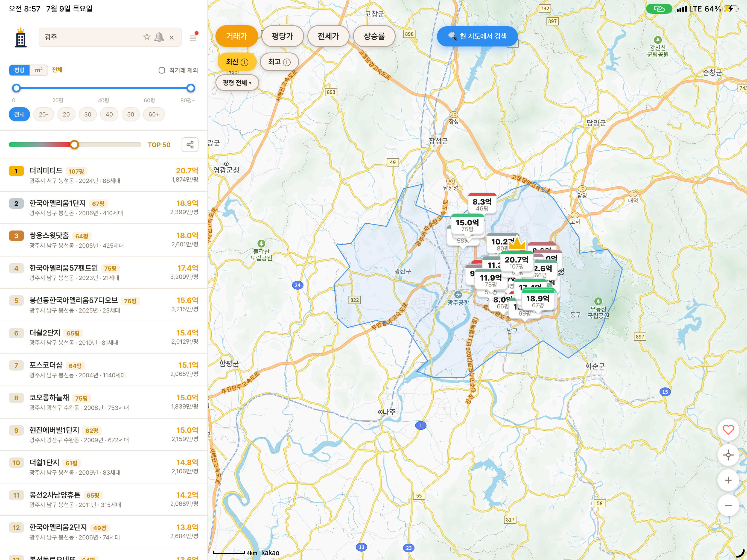
Task: Switch to the 전세가 tab
Action: click(328, 36)
